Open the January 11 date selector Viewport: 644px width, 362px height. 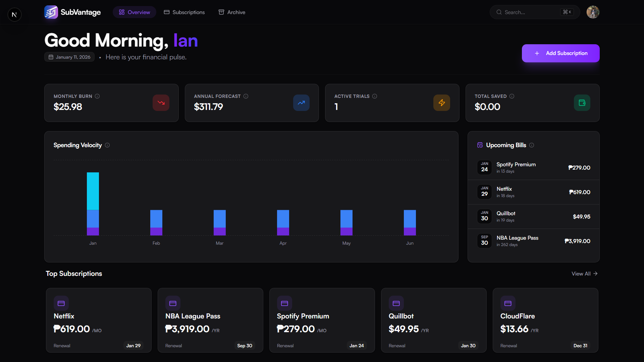pos(69,57)
